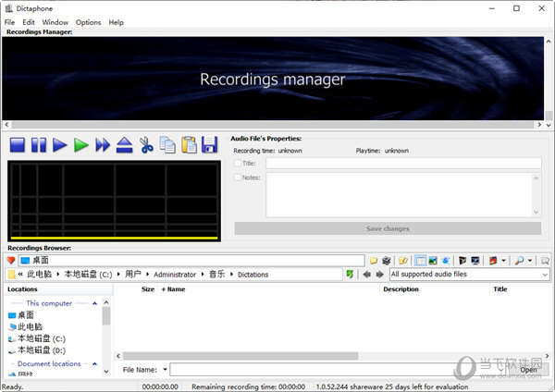Click the Size column header
Screen dimensions: 555x392
pos(148,289)
